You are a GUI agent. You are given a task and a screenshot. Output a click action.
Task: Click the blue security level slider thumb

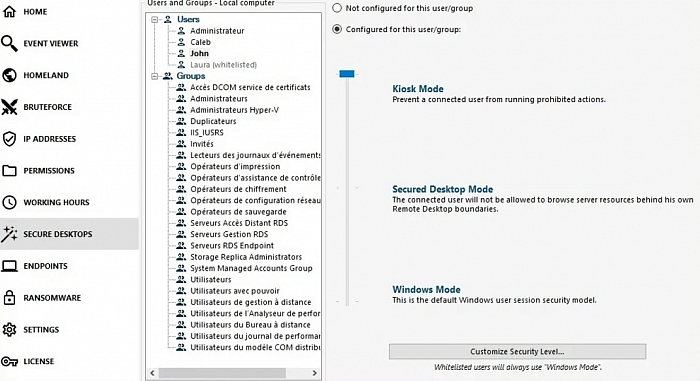[347, 74]
